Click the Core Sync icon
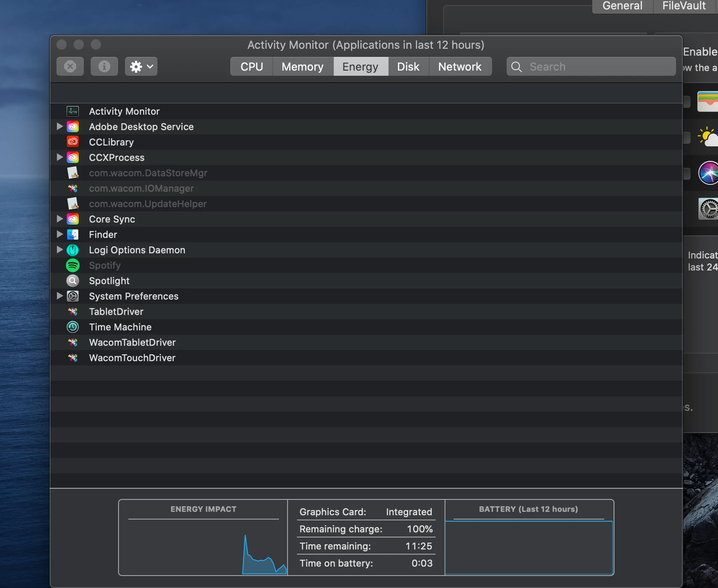 tap(73, 219)
